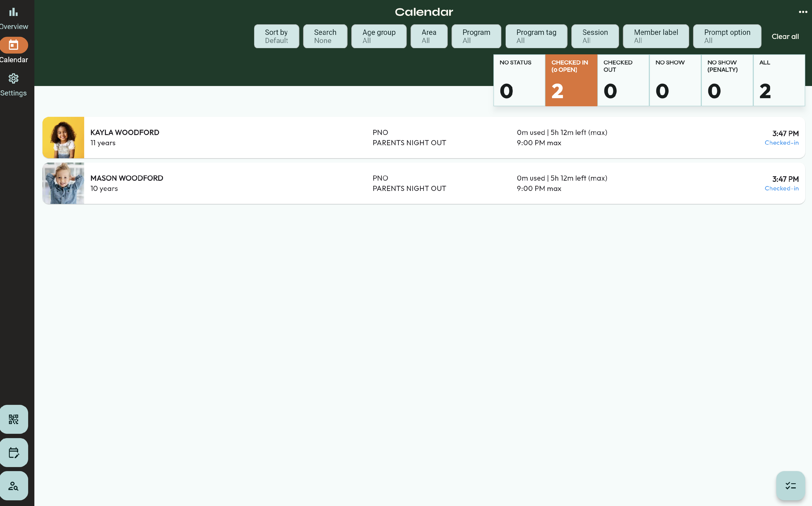Select the Calendar sidebar icon
This screenshot has height=506, width=812.
tap(13, 45)
